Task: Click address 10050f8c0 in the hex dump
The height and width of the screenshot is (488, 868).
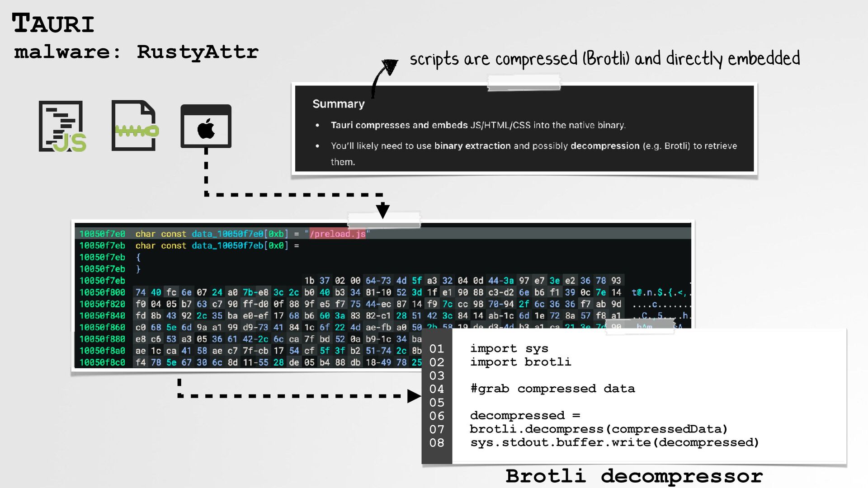Action: coord(102,362)
